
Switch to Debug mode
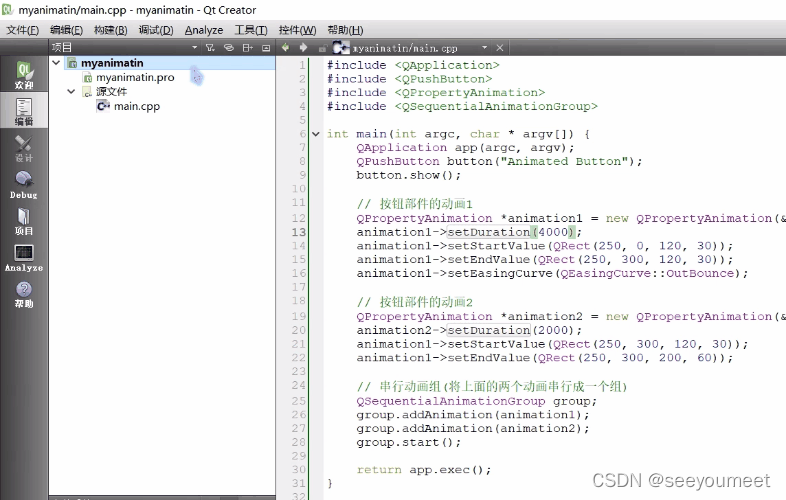coord(24,185)
